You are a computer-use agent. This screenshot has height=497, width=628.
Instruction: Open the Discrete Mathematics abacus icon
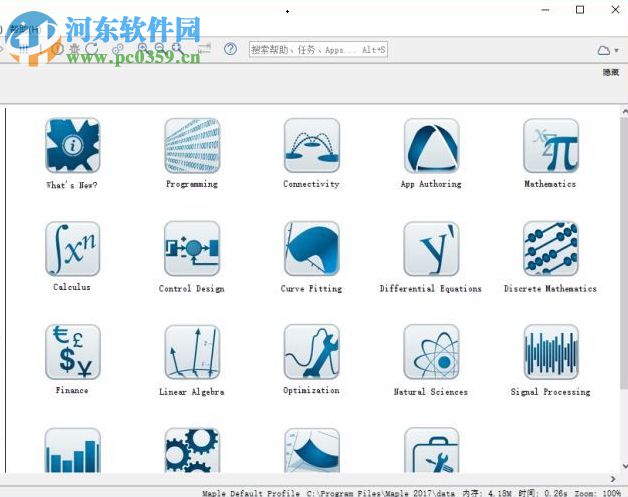[x=551, y=249]
